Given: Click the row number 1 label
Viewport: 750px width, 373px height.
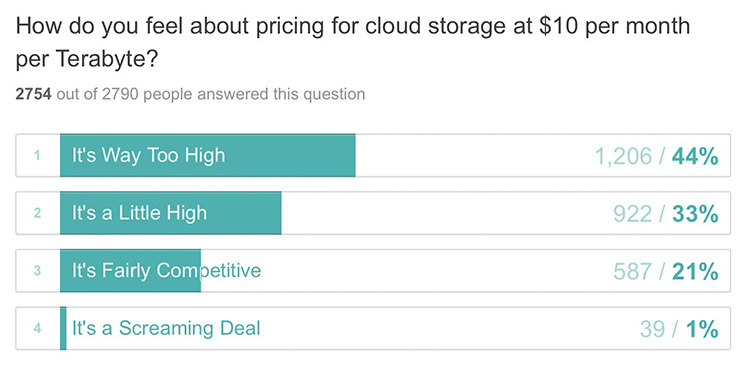Looking at the screenshot, I should (x=37, y=156).
